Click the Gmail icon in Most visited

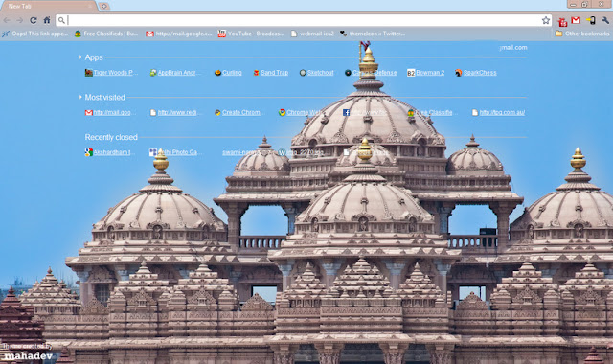click(x=89, y=113)
